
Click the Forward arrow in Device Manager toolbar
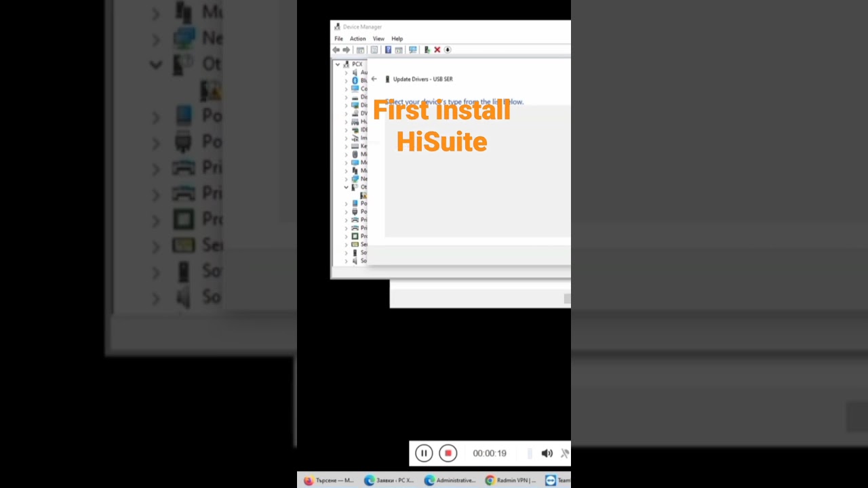tap(346, 49)
